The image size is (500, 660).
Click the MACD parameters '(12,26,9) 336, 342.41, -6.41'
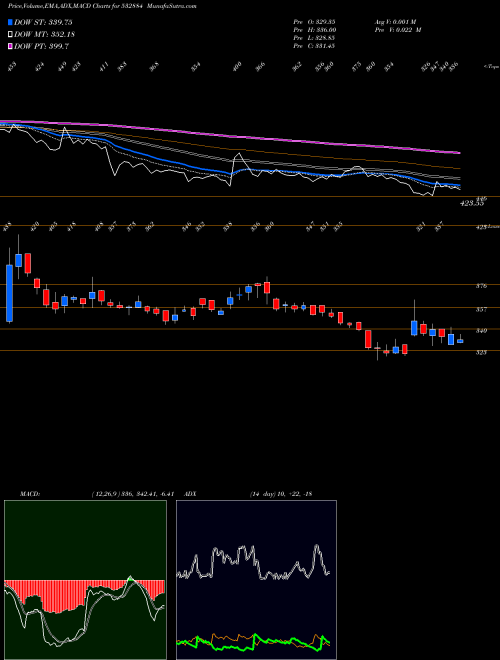point(132,493)
